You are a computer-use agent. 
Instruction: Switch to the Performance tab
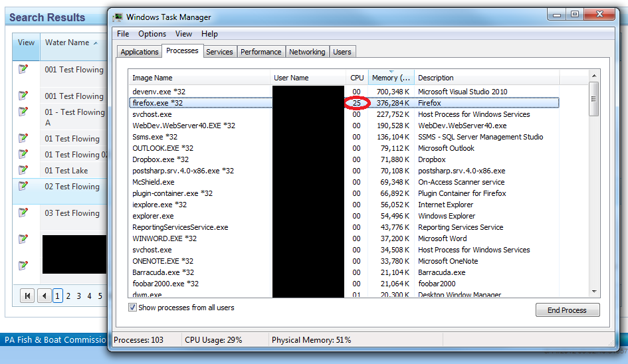[x=261, y=52]
